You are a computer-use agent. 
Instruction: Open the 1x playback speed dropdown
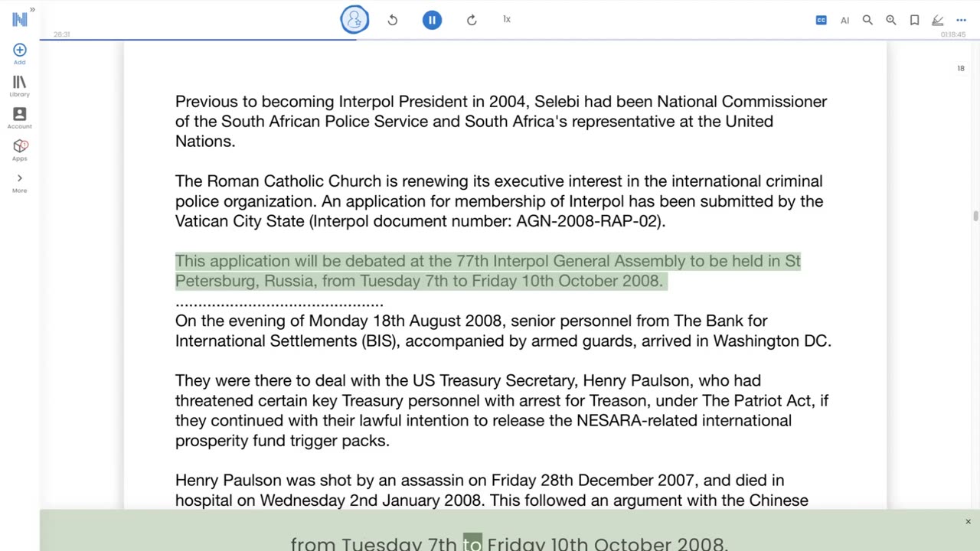(x=507, y=19)
